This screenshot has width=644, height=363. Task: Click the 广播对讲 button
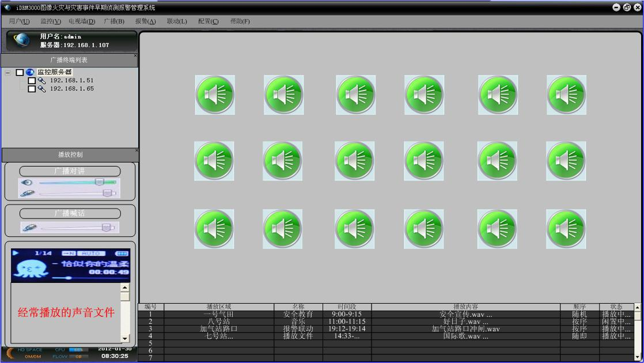pos(70,171)
